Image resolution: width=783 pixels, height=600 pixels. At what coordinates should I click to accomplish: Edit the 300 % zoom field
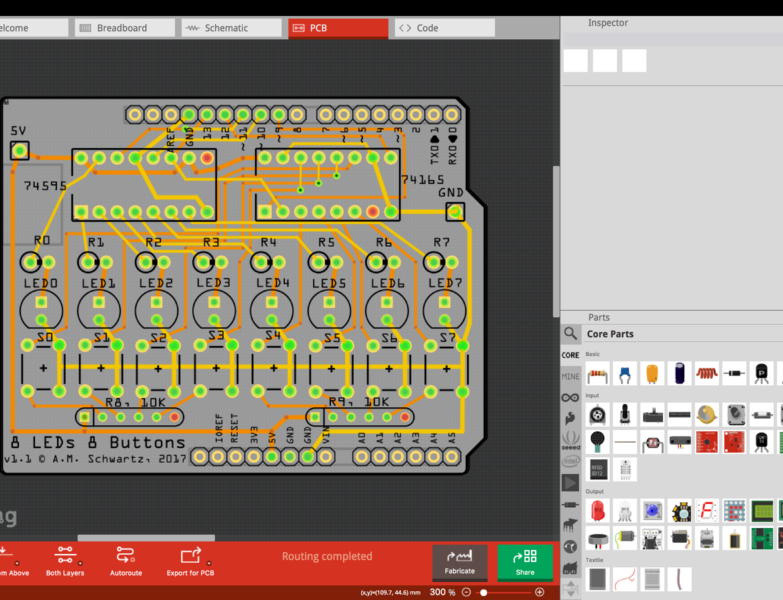pos(442,592)
